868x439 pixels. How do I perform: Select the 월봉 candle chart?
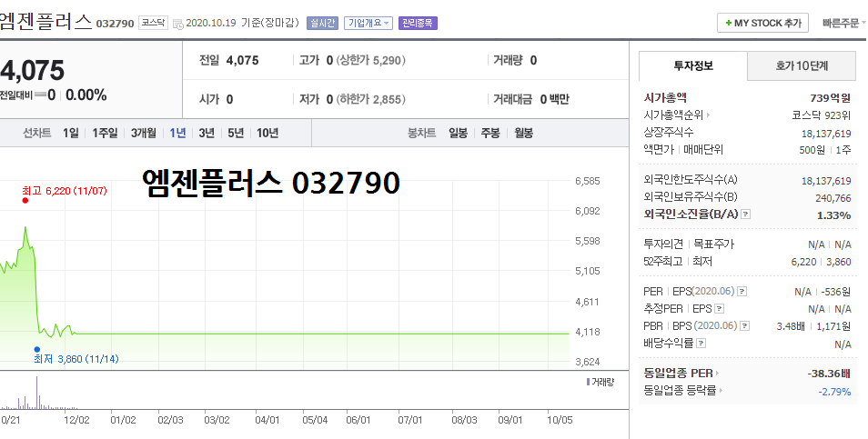click(x=523, y=134)
